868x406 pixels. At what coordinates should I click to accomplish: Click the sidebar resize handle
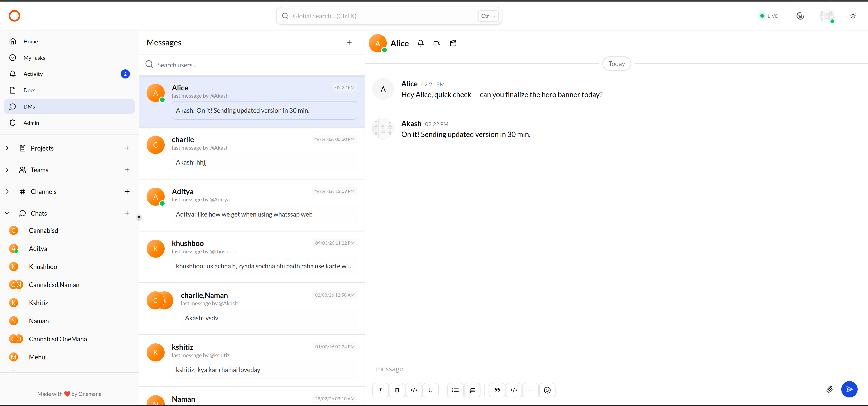(x=139, y=218)
